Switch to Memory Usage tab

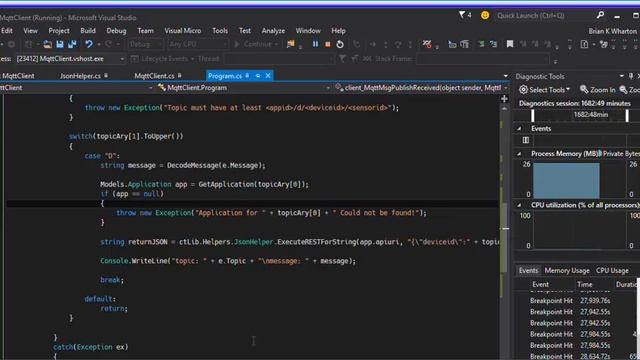[567, 271]
